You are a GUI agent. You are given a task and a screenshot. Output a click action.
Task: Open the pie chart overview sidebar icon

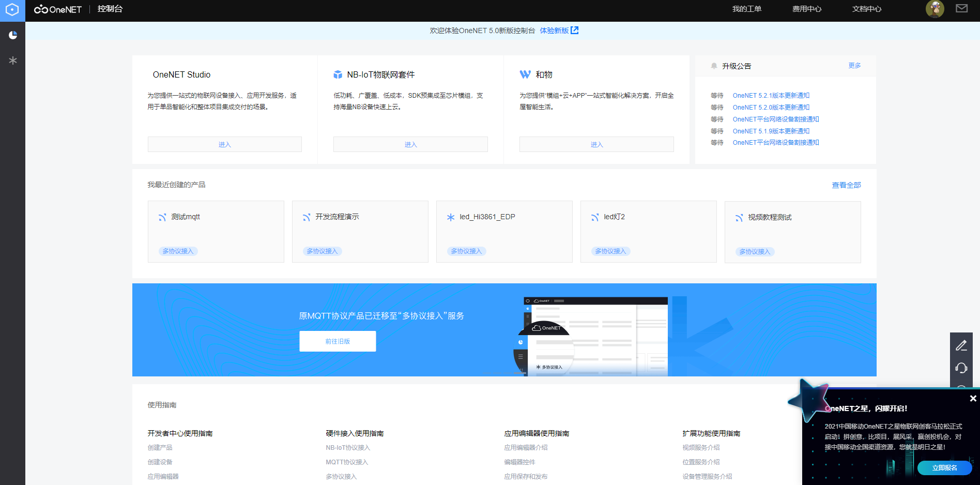pos(13,35)
